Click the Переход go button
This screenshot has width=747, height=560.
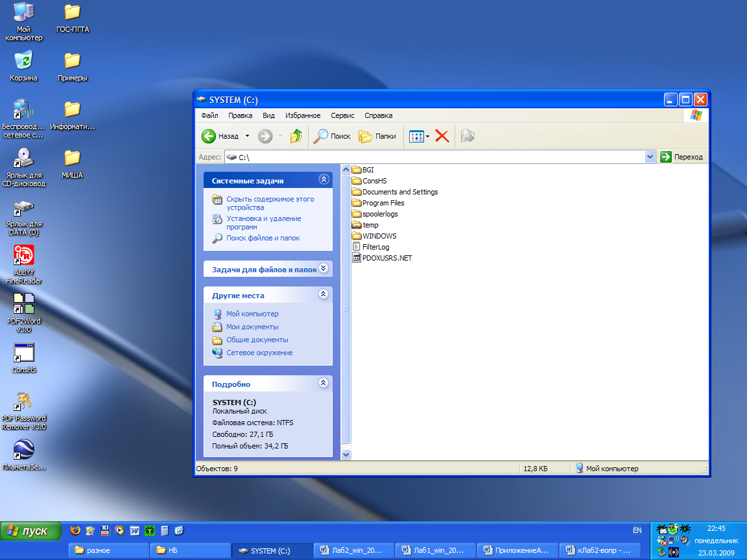(682, 157)
